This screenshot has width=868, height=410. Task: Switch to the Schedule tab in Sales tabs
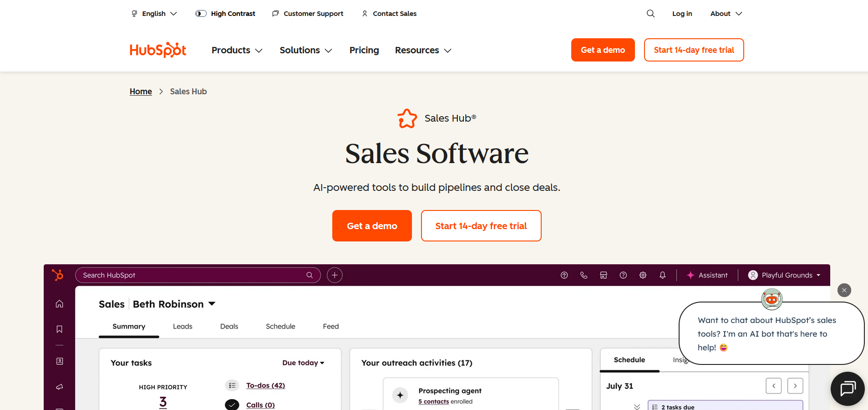[280, 327]
